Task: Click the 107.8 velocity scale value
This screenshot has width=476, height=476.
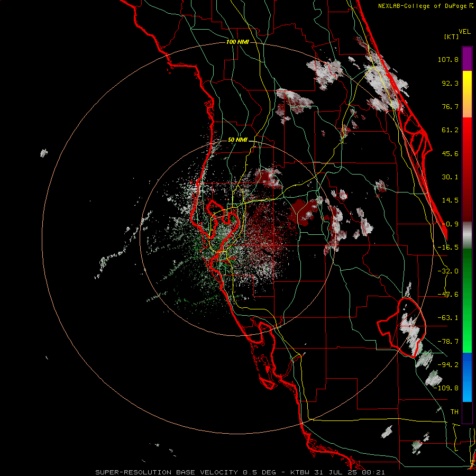Action: [x=448, y=59]
